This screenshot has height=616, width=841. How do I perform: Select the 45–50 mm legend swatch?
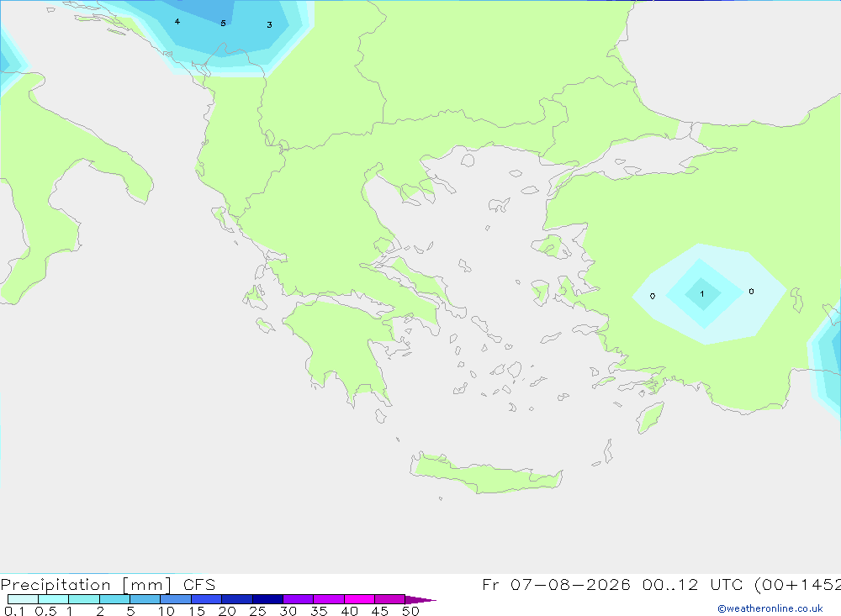(x=390, y=599)
